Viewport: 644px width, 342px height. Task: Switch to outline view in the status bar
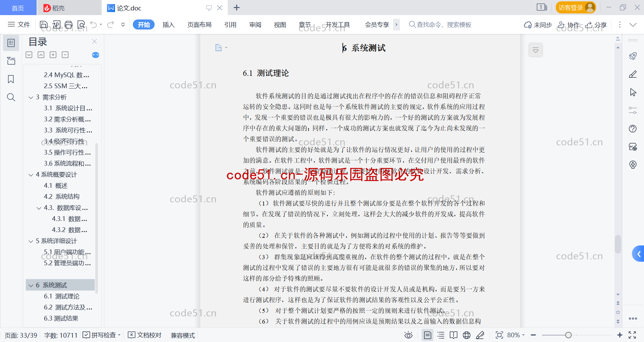click(x=441, y=335)
